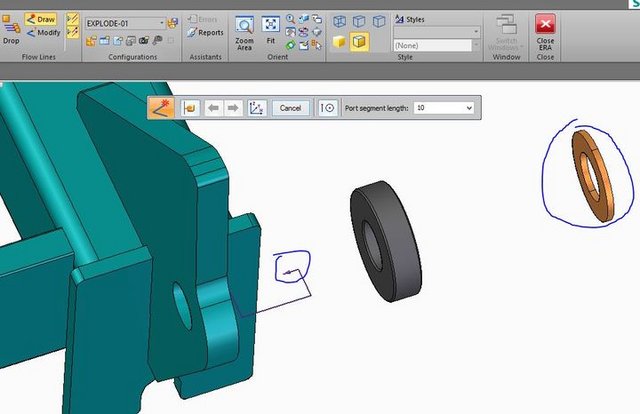Click the keypoint options icon in command bar
The width and height of the screenshot is (640, 414).
328,108
